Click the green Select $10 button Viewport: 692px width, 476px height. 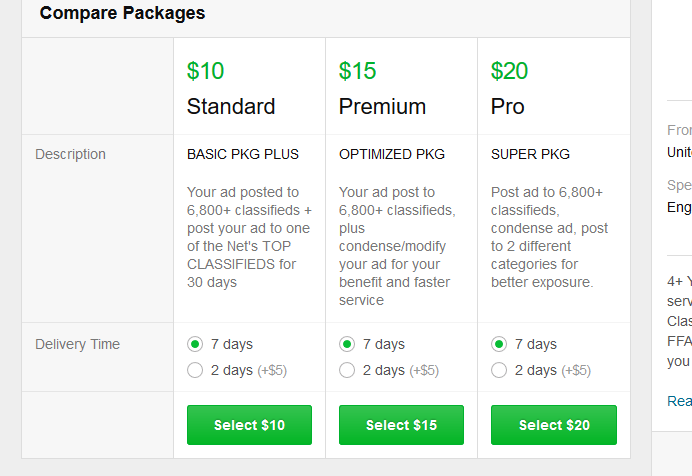[x=249, y=425]
